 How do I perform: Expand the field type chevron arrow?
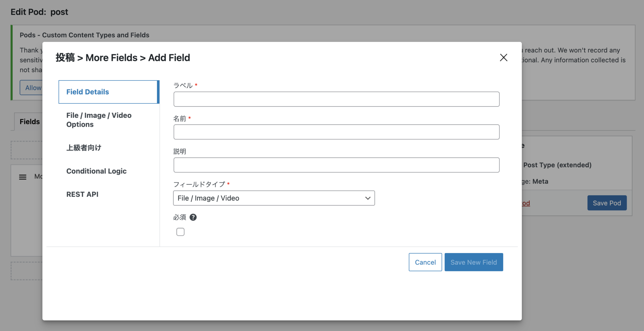point(367,198)
